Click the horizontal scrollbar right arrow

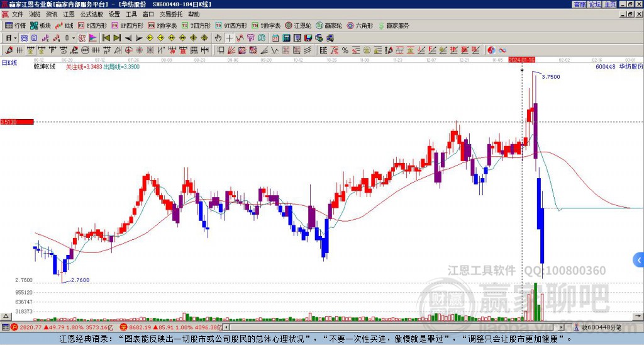coord(562,327)
